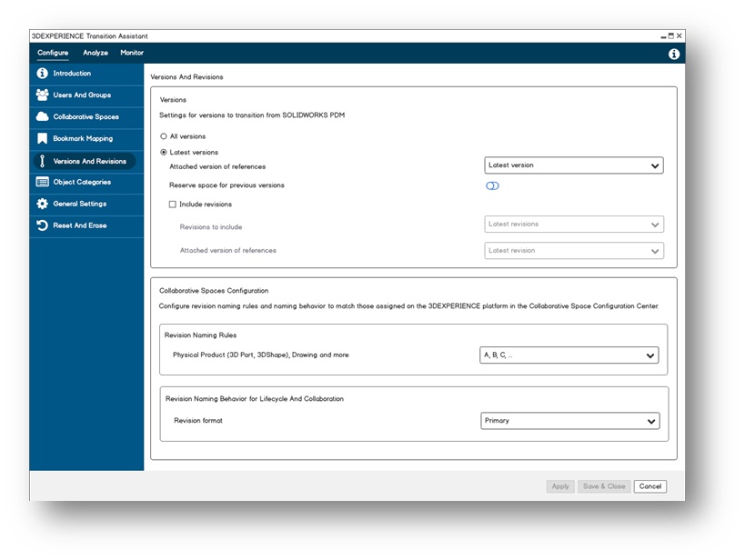This screenshot has width=745, height=560.
Task: Click the Cancel button
Action: click(x=650, y=486)
